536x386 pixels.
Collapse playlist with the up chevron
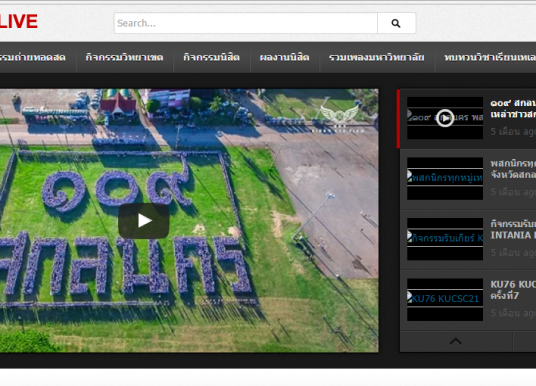(455, 341)
